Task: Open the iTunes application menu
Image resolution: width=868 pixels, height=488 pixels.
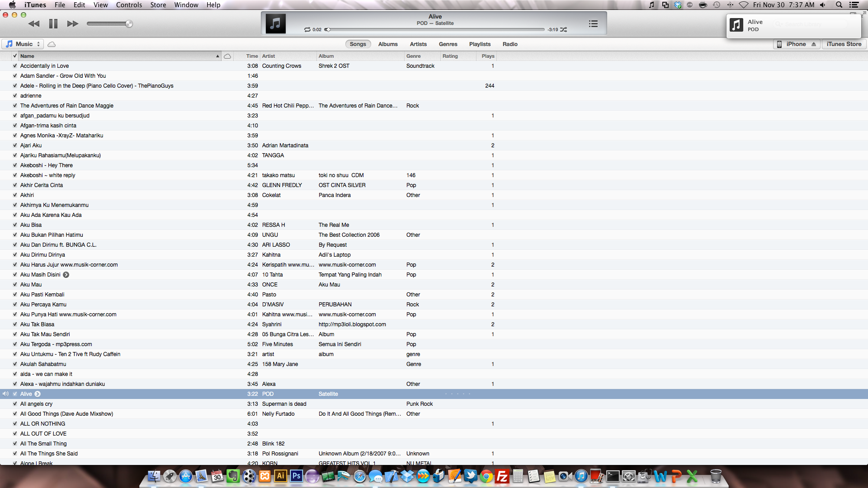Action: tap(35, 5)
